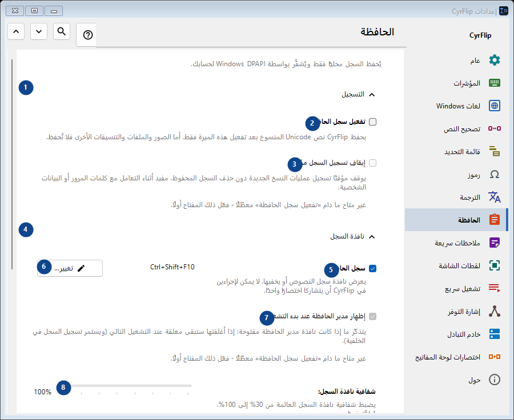Open the لقطات الشاشة page
514x420 pixels.
[456, 265]
